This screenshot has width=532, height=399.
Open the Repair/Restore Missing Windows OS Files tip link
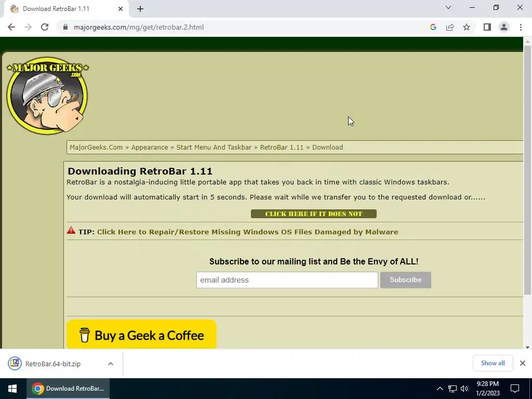(x=248, y=232)
